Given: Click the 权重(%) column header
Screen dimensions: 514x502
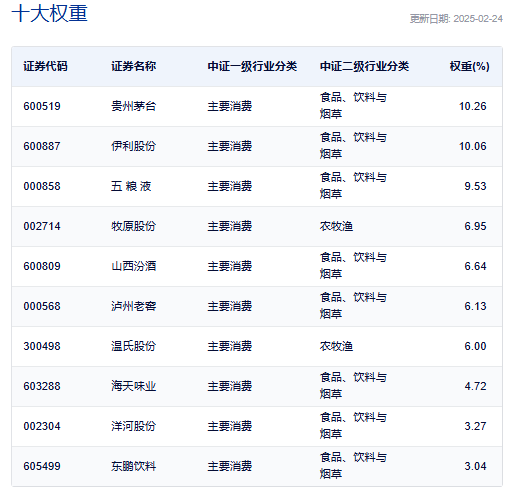Looking at the screenshot, I should [469, 66].
